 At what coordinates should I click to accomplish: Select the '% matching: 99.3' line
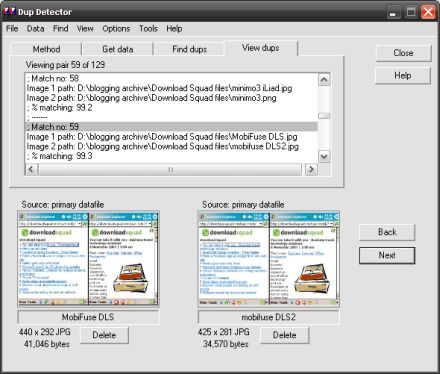pos(172,156)
